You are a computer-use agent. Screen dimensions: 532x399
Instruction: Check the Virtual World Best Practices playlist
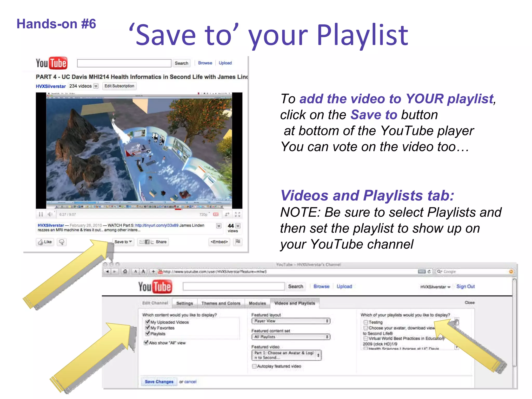366,338
